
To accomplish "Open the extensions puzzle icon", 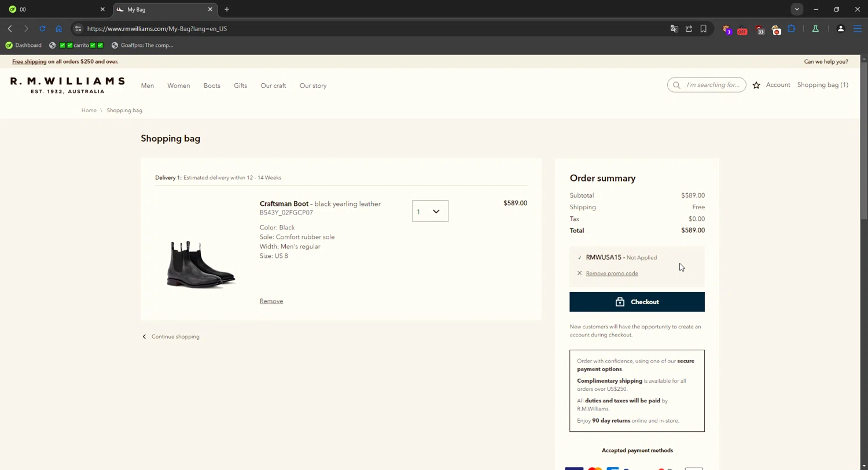I will pyautogui.click(x=792, y=28).
